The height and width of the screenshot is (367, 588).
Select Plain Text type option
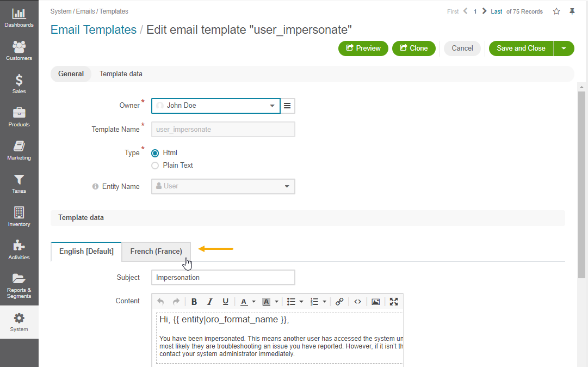(155, 166)
